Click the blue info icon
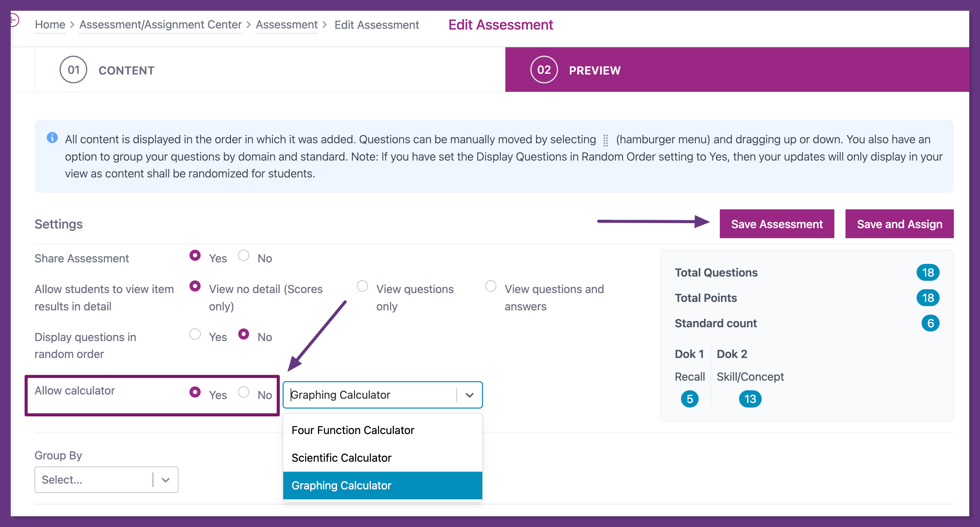Image resolution: width=980 pixels, height=527 pixels. (x=52, y=138)
